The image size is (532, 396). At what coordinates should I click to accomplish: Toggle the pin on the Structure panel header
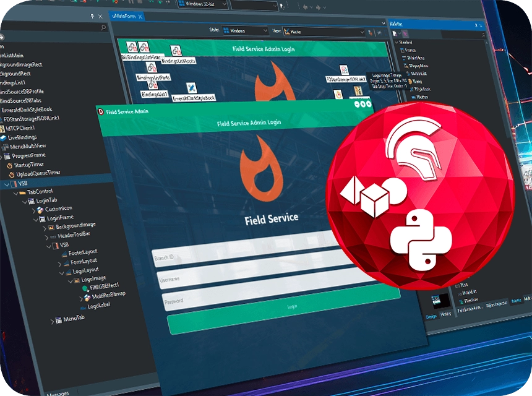pyautogui.click(x=92, y=15)
